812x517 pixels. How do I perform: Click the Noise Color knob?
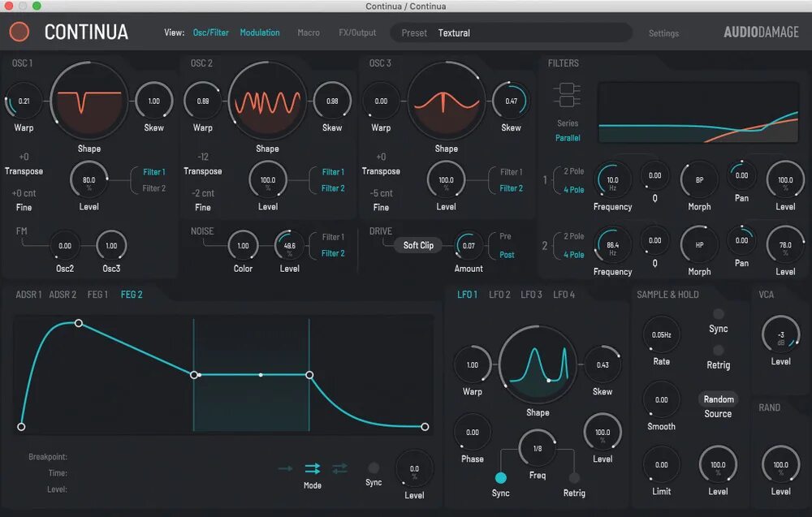click(x=243, y=245)
